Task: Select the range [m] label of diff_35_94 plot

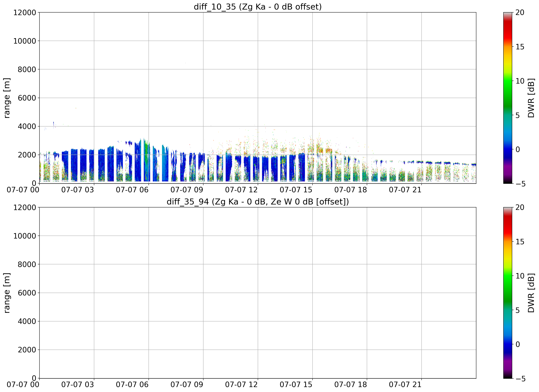Action: point(7,293)
